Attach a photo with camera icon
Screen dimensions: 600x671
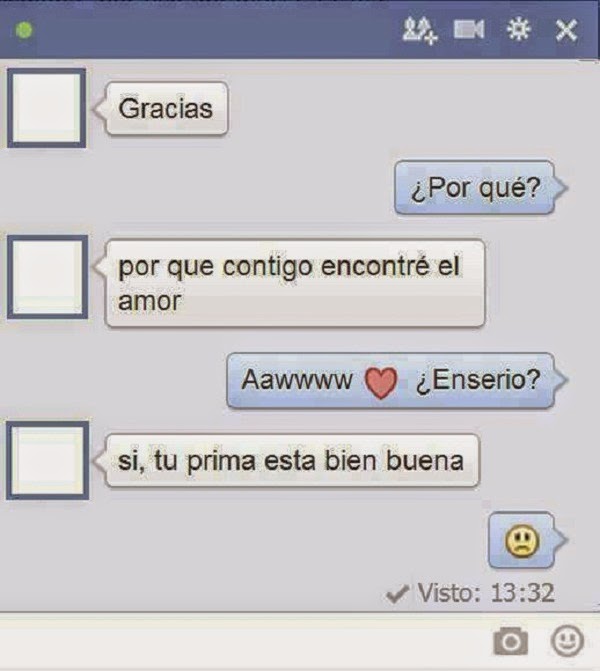511,641
